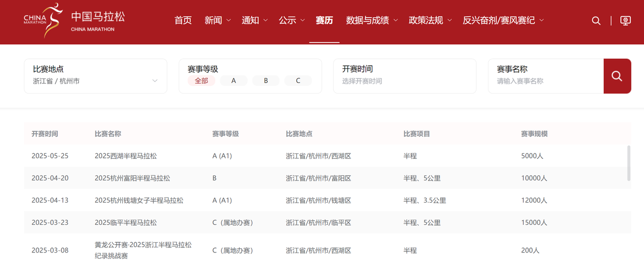Focus the 赛事名称 name input field
Viewport: 644px width, 266px height.
[546, 76]
